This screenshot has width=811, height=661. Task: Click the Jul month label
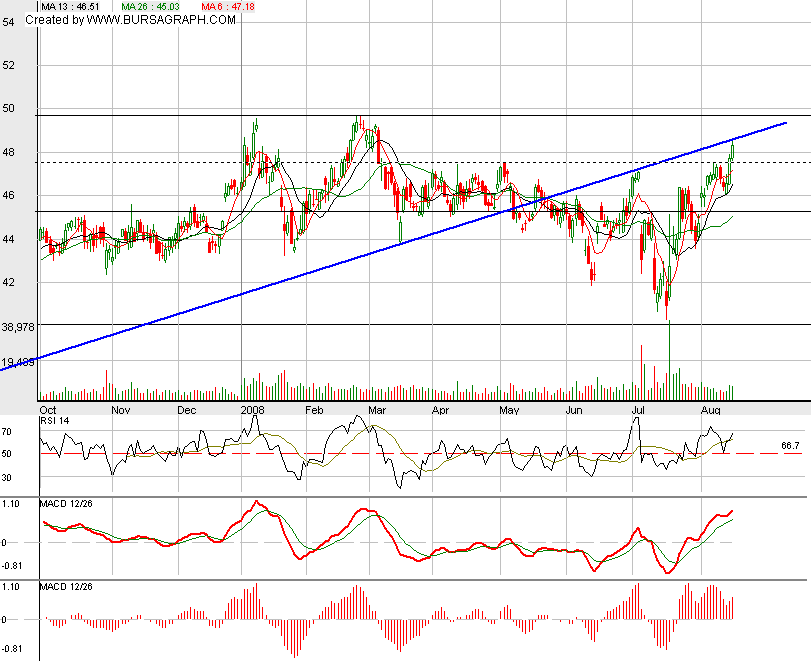pyautogui.click(x=638, y=410)
